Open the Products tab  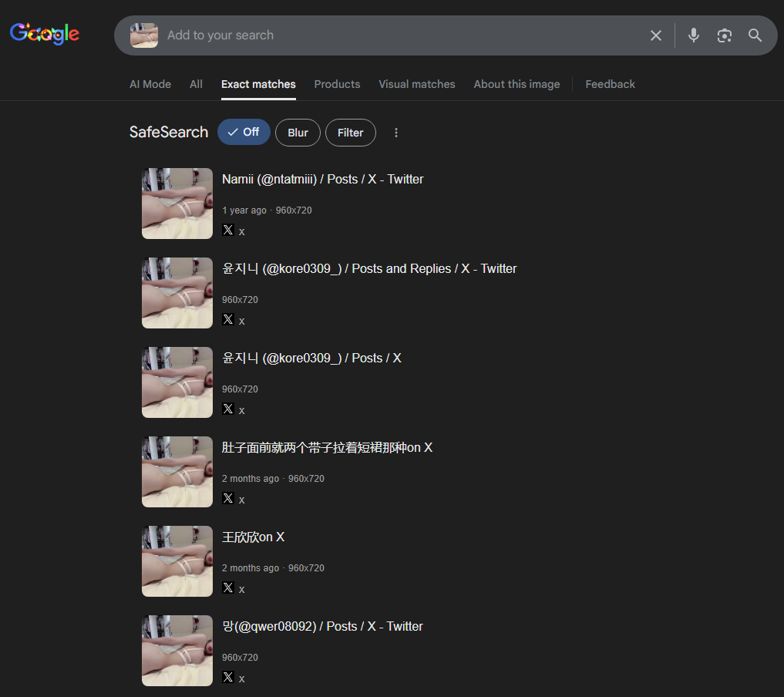(x=337, y=84)
